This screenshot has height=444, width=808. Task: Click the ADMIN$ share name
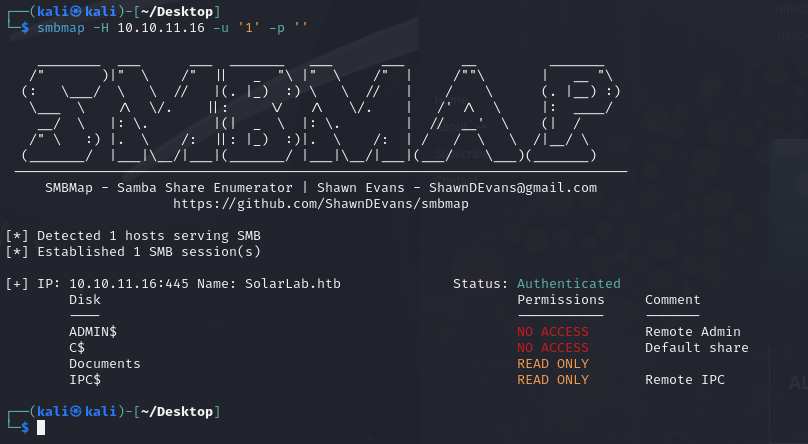pos(93,332)
